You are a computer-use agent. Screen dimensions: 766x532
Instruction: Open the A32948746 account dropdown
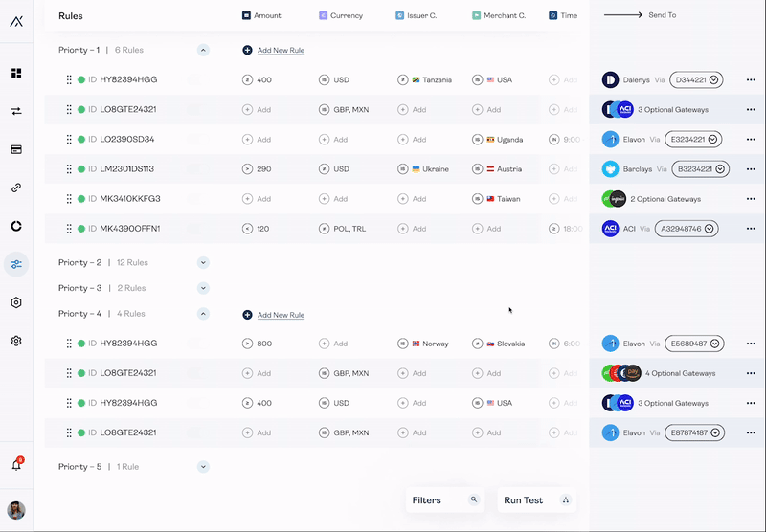pyautogui.click(x=687, y=229)
